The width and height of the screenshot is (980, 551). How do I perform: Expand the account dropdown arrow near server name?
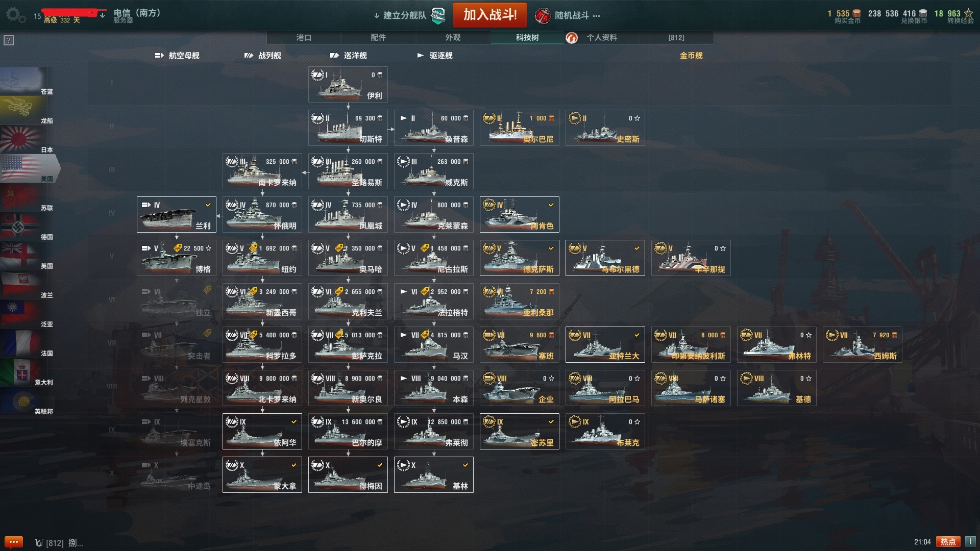pos(103,15)
